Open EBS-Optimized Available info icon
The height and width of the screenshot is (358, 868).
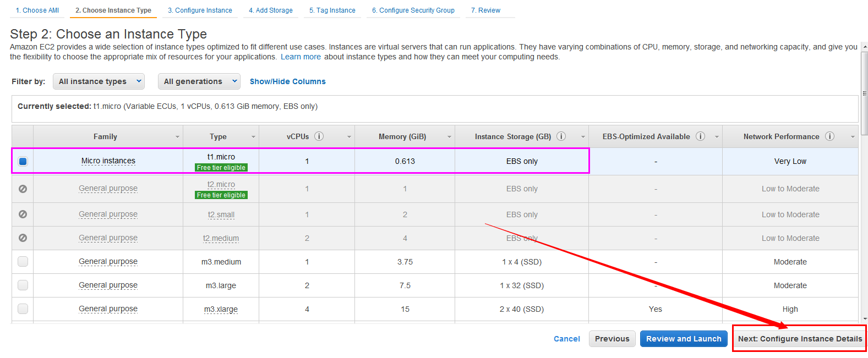click(700, 136)
